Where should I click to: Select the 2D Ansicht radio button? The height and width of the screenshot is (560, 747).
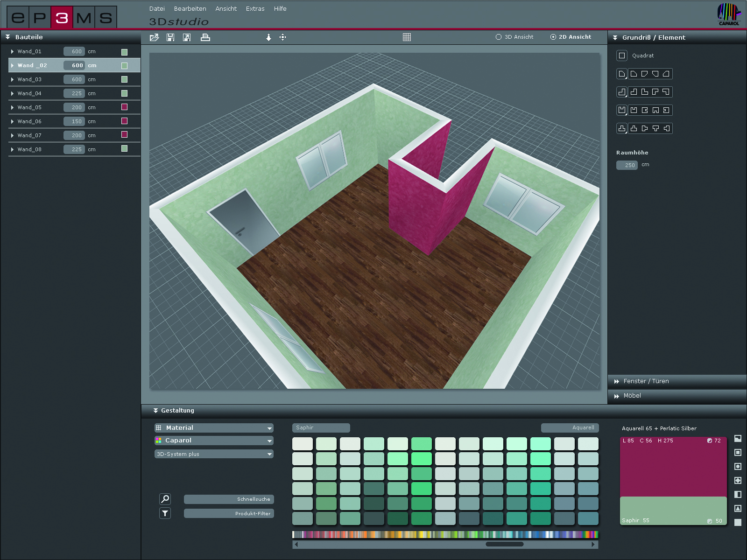[x=553, y=37]
